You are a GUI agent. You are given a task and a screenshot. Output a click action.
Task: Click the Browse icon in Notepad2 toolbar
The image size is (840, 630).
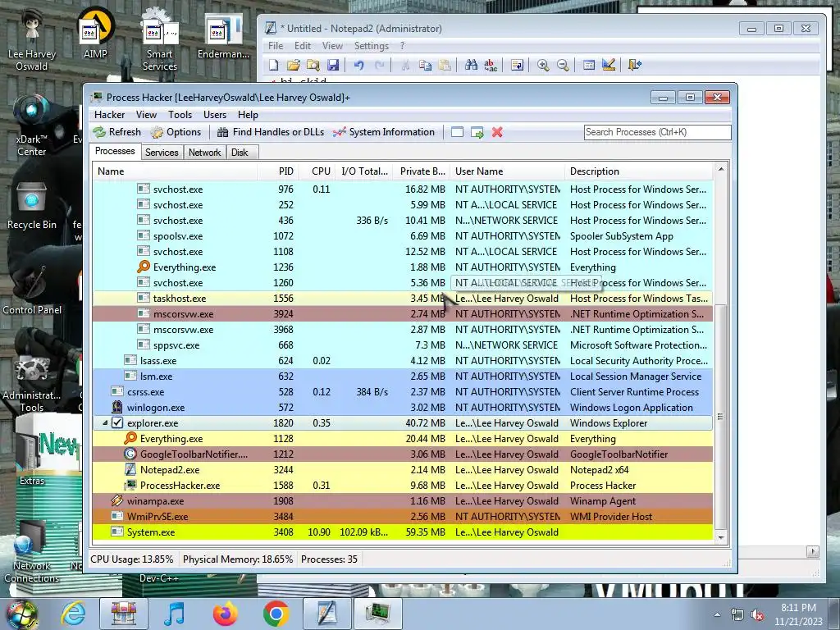313,66
